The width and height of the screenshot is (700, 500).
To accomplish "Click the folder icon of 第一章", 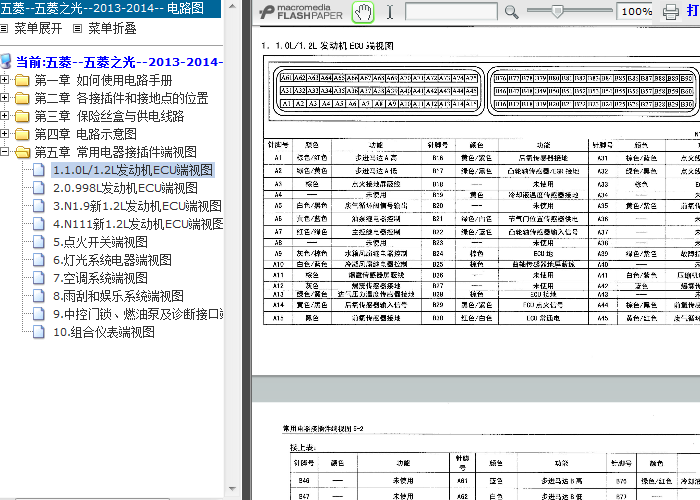I will [x=22, y=80].
